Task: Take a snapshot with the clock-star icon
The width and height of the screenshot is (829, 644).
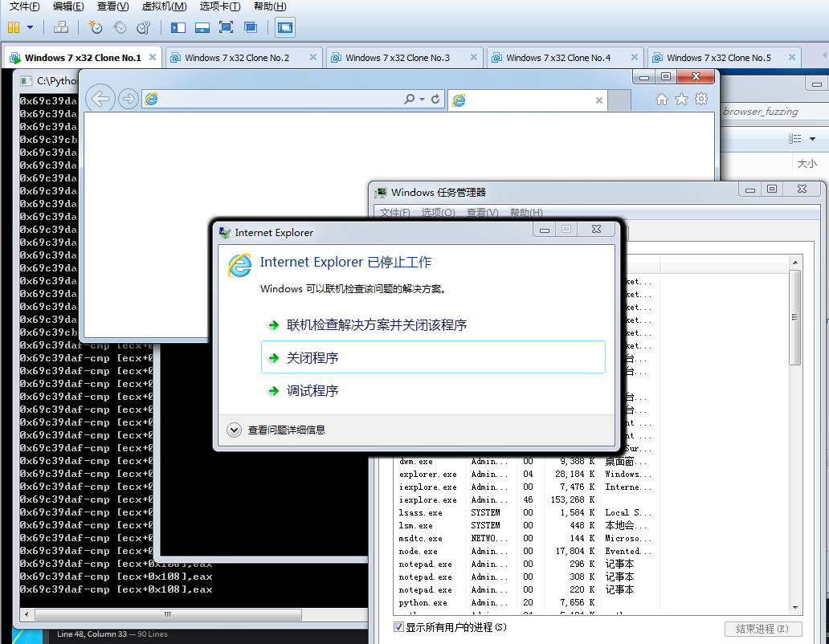Action: 95,27
